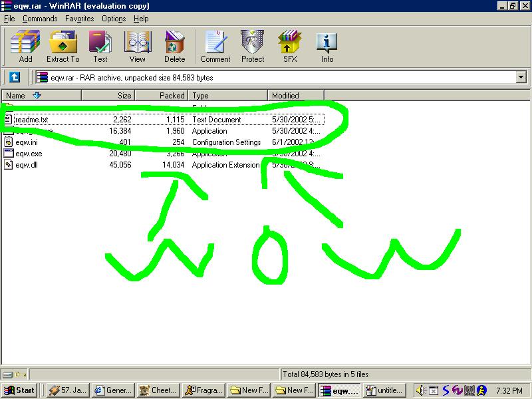Viewport: 532px width, 399px height.
Task: Click 'Total 84,583 bytes in 5 files' status
Action: click(326, 374)
